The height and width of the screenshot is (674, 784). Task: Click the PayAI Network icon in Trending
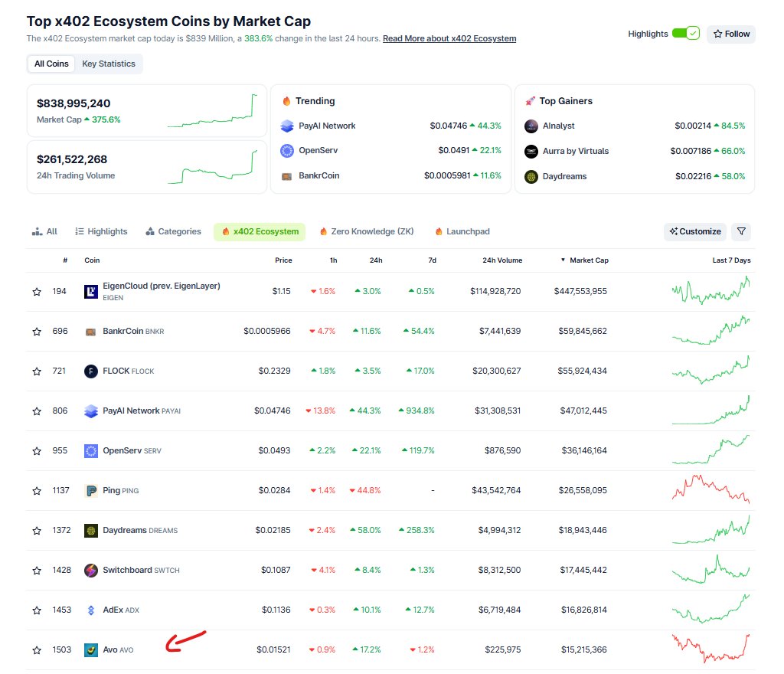287,126
